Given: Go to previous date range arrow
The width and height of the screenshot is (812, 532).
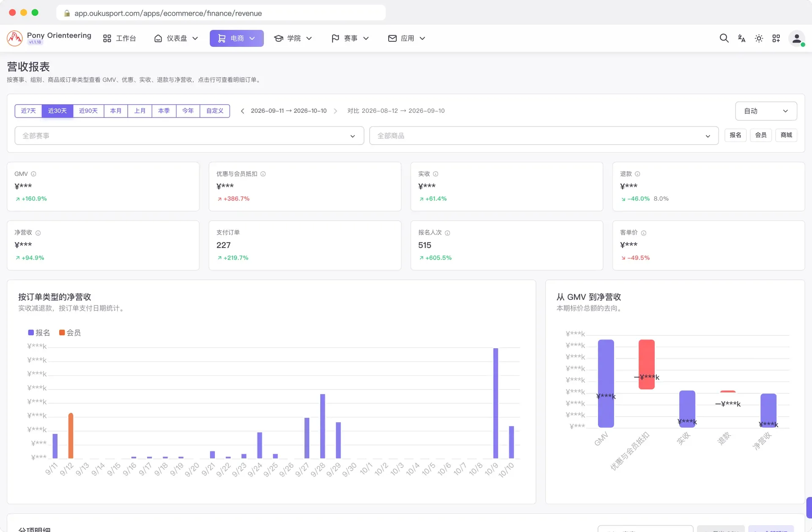Looking at the screenshot, I should 242,111.
